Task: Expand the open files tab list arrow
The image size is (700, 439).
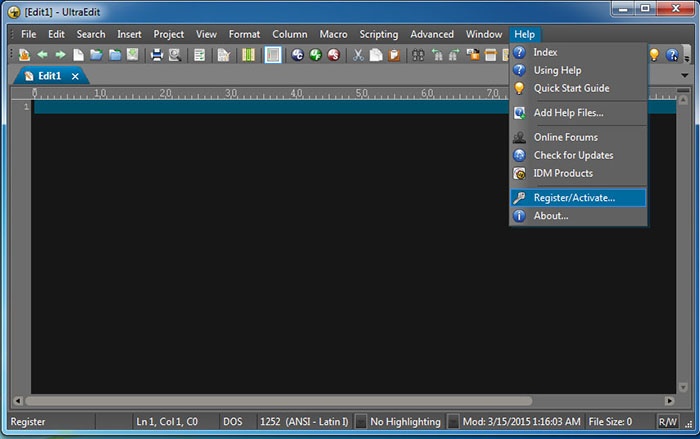Action: click(x=684, y=77)
